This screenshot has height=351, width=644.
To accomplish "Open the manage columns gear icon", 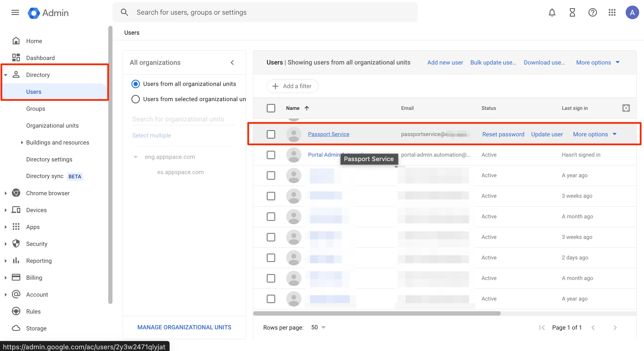I will [626, 108].
